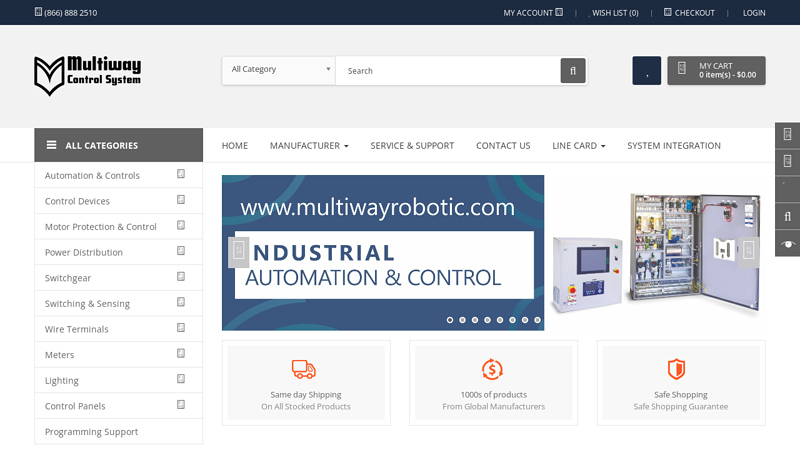Select the sixth banner slide dot
This screenshot has height=450, width=800.
(x=512, y=320)
